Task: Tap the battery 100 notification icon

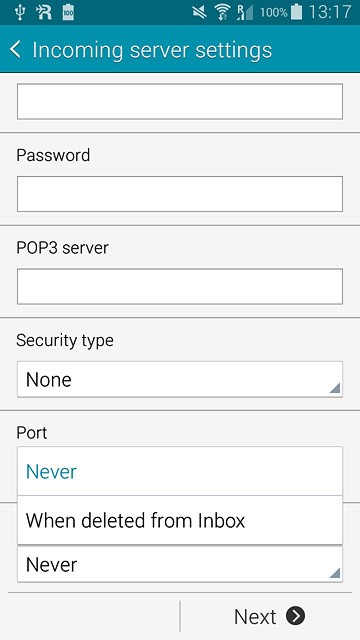Action: point(68,12)
